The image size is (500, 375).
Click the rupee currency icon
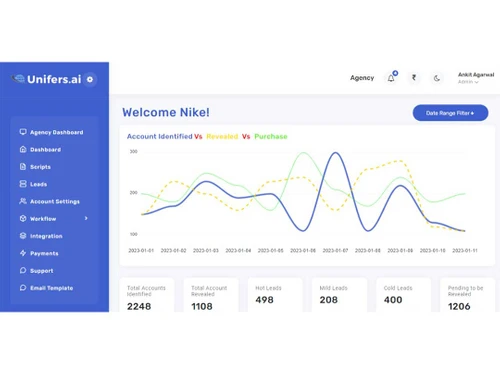pyautogui.click(x=414, y=78)
